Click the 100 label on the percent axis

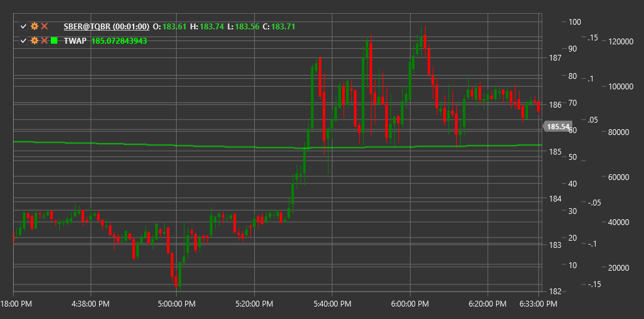[574, 22]
